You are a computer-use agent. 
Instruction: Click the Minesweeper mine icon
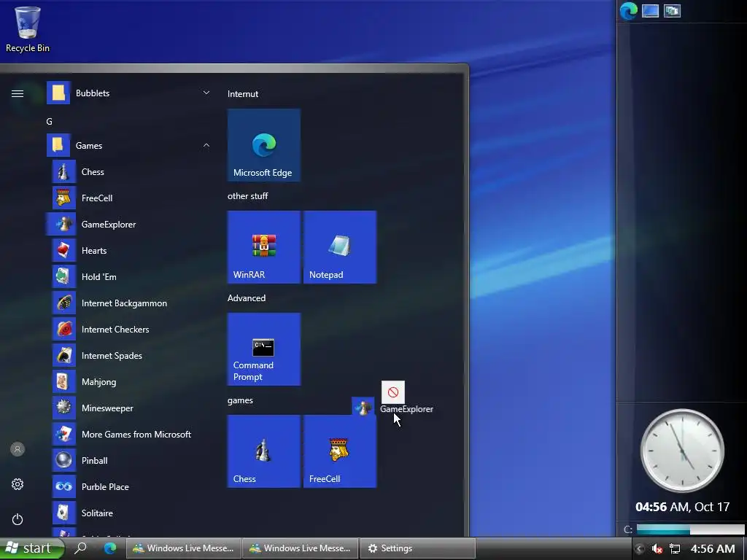(64, 408)
